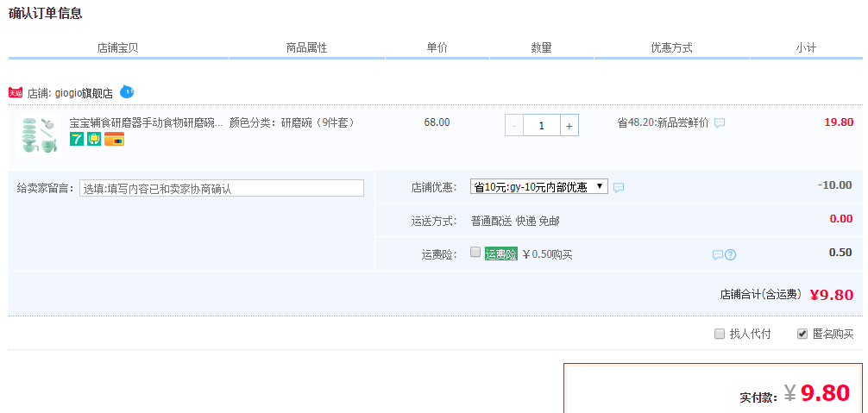Open the 宝宝辅食研磨器 product title link
The height and width of the screenshot is (413, 868).
146,122
